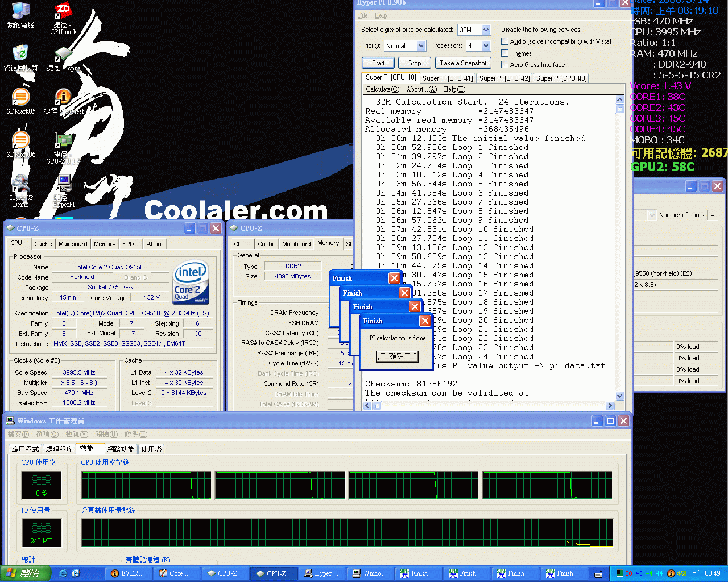Image resolution: width=728 pixels, height=582 pixels.
Task: Switch to the Windo... taskbar button
Action: [370, 573]
